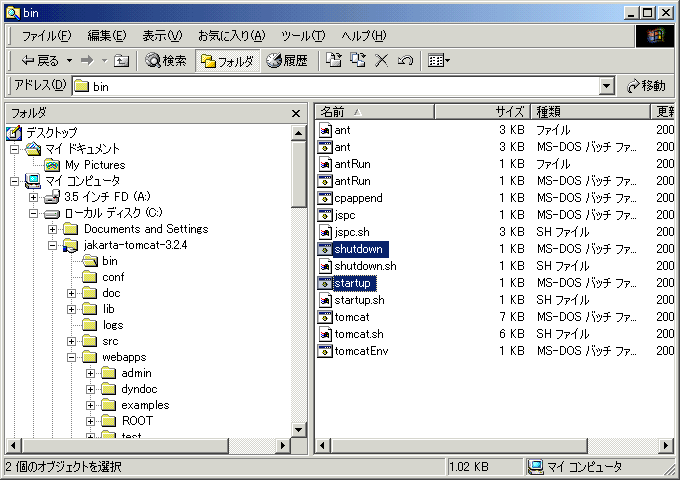Select the tomcatEnv batch file icon

point(324,351)
